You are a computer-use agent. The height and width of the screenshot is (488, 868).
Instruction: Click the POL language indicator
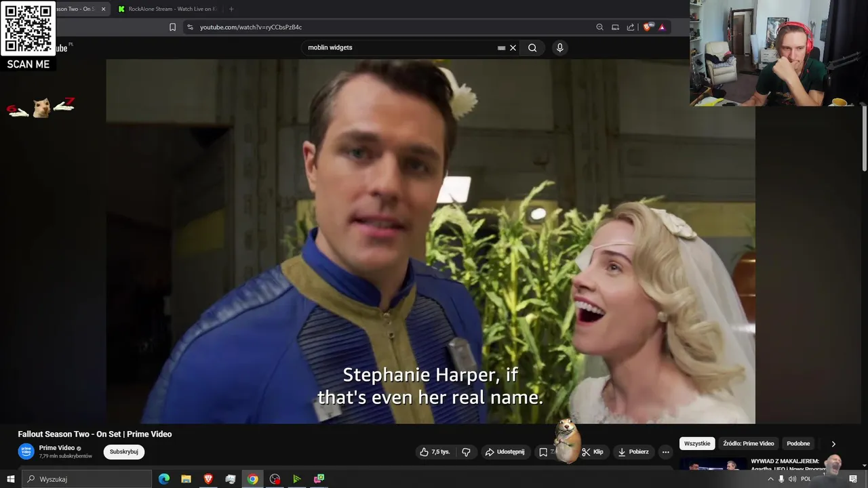806,479
